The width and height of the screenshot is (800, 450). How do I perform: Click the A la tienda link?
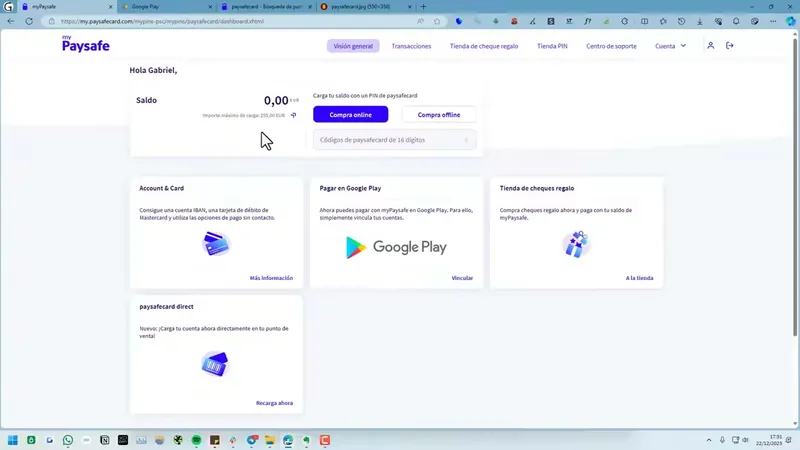pos(639,278)
